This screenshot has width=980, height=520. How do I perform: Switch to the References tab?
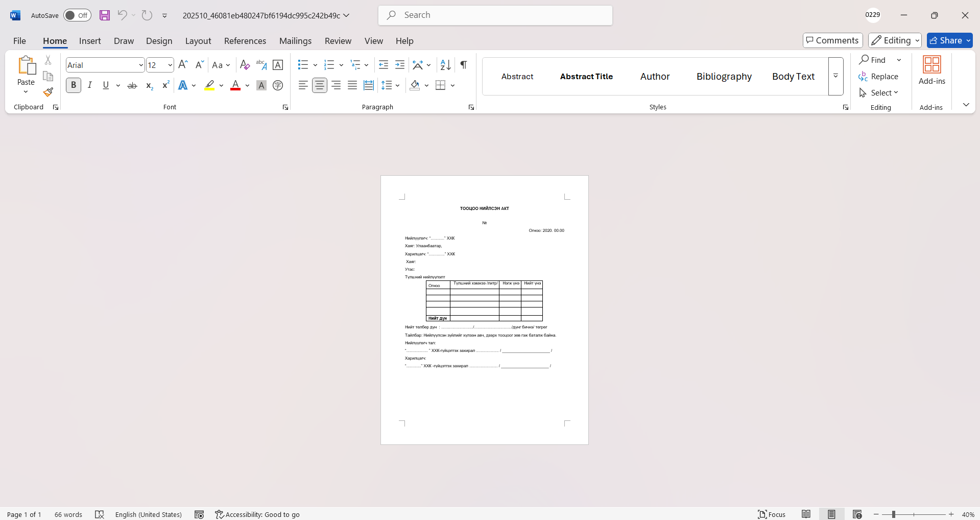pyautogui.click(x=245, y=41)
